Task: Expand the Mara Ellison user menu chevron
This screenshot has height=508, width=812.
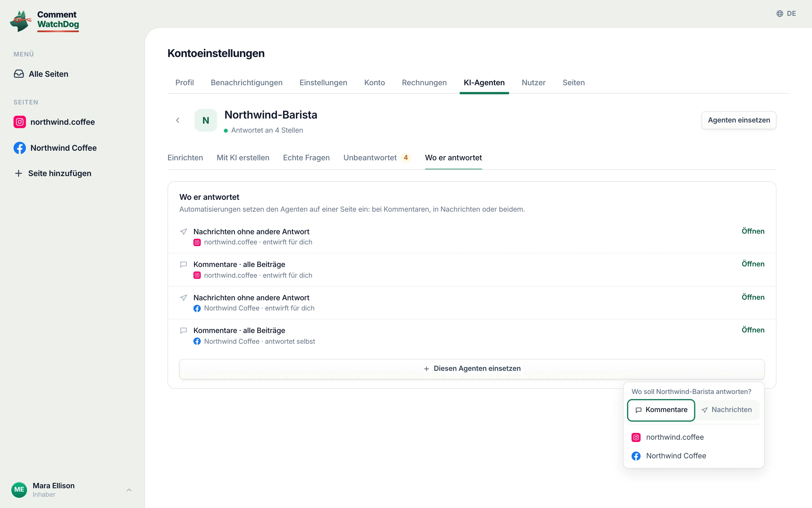Action: 129,490
